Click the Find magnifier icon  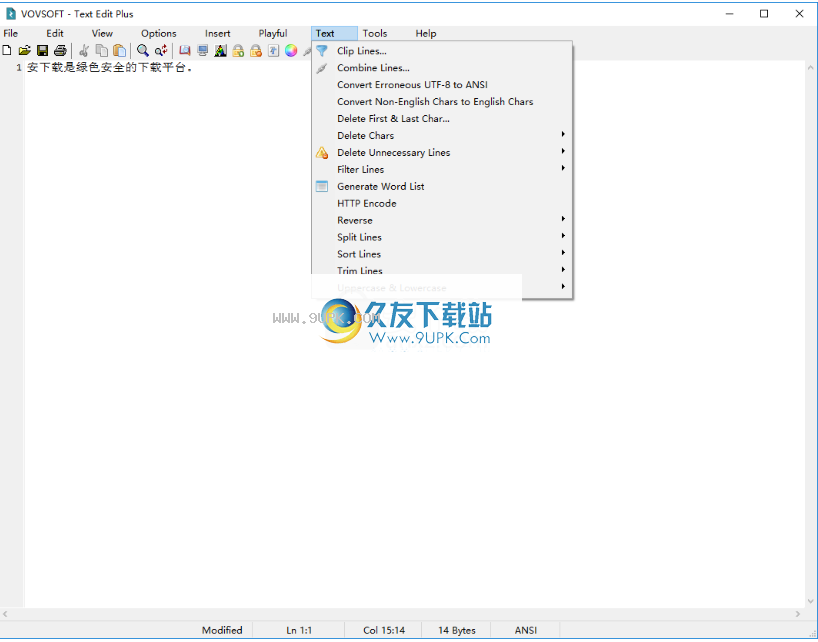(x=142, y=51)
